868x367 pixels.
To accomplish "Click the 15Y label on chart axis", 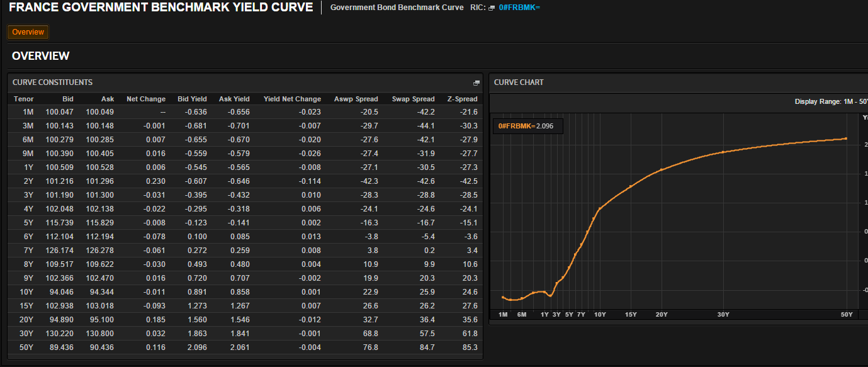I will tap(631, 315).
